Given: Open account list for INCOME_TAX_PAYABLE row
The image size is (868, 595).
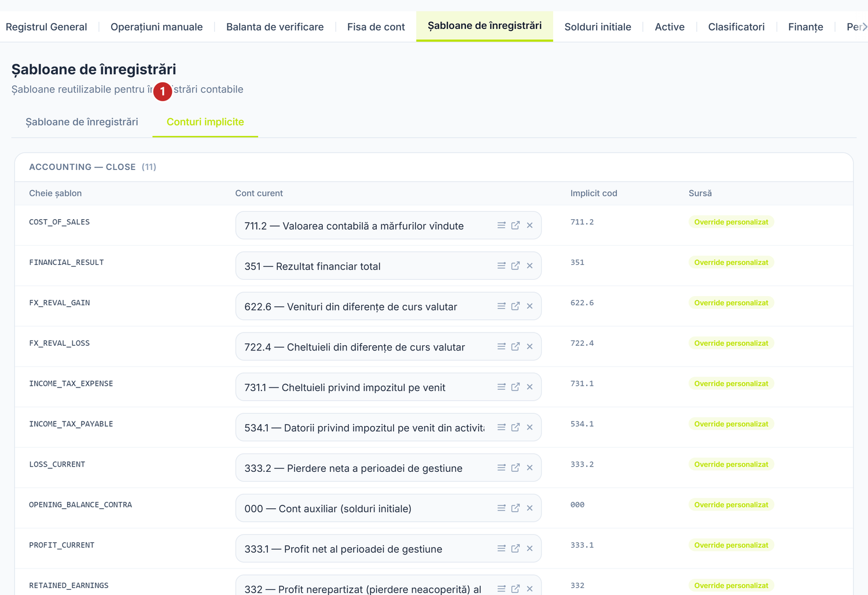Looking at the screenshot, I should tap(501, 427).
